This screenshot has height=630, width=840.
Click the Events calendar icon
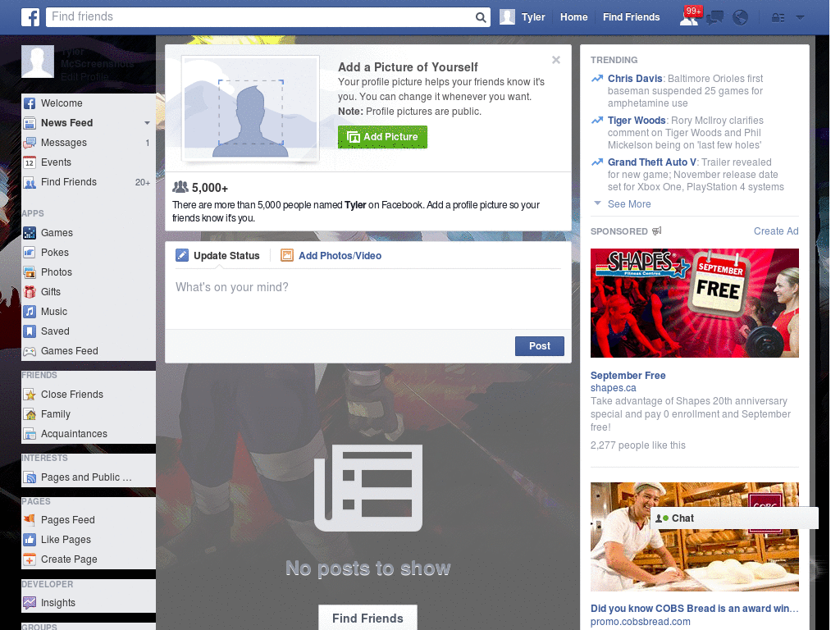(x=30, y=162)
